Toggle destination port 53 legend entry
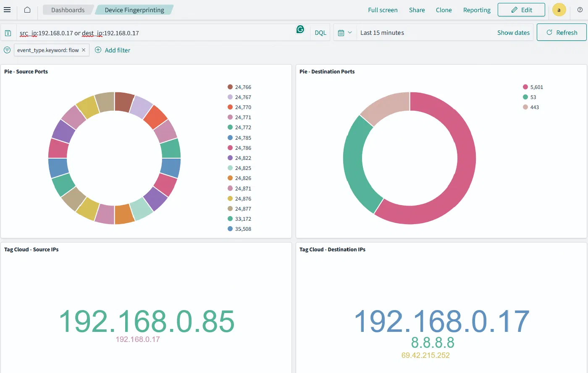 click(530, 97)
